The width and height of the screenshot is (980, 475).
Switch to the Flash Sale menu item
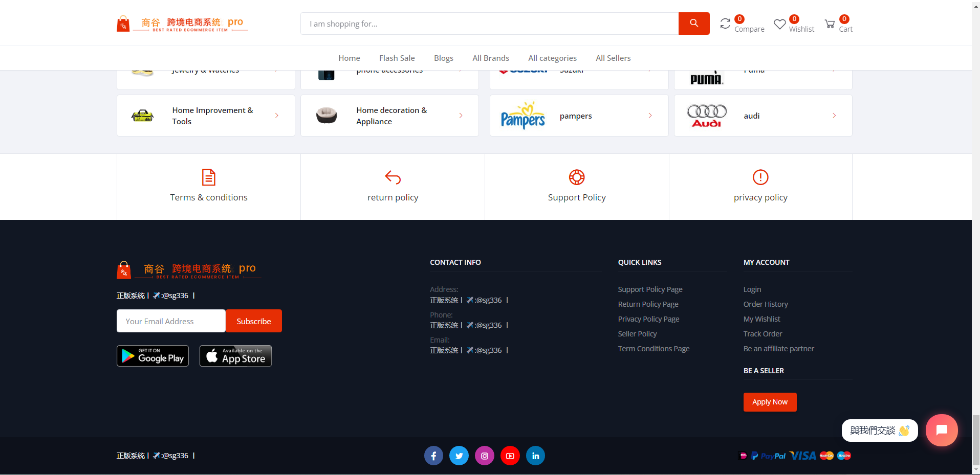click(397, 58)
